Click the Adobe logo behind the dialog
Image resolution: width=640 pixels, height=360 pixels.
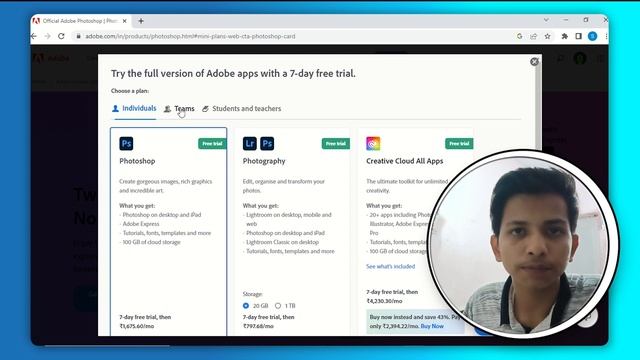pos(51,58)
